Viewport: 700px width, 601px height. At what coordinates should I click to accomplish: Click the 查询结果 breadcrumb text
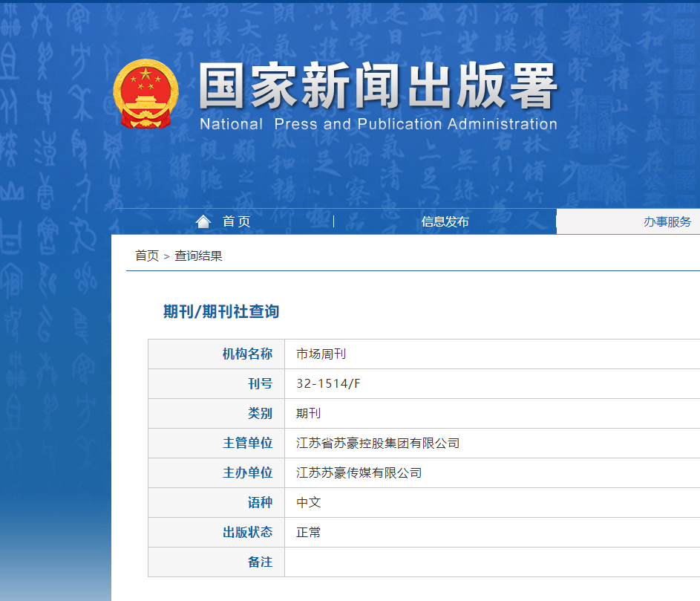coord(198,256)
